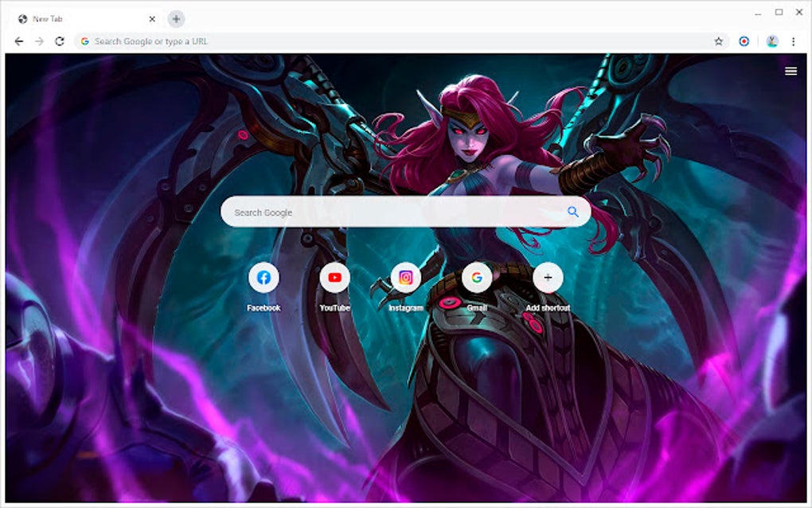Minimize the browser window
The image size is (812, 508).
758,13
